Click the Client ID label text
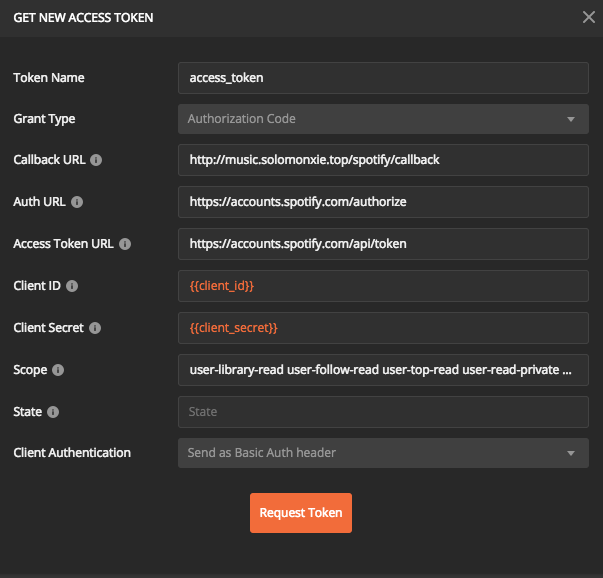 [37, 286]
